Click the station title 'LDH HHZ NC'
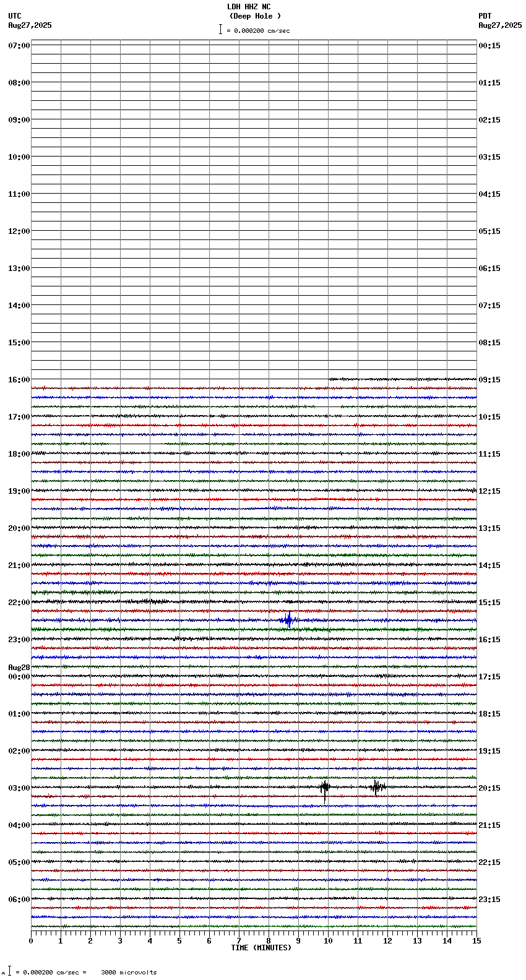 click(x=249, y=7)
